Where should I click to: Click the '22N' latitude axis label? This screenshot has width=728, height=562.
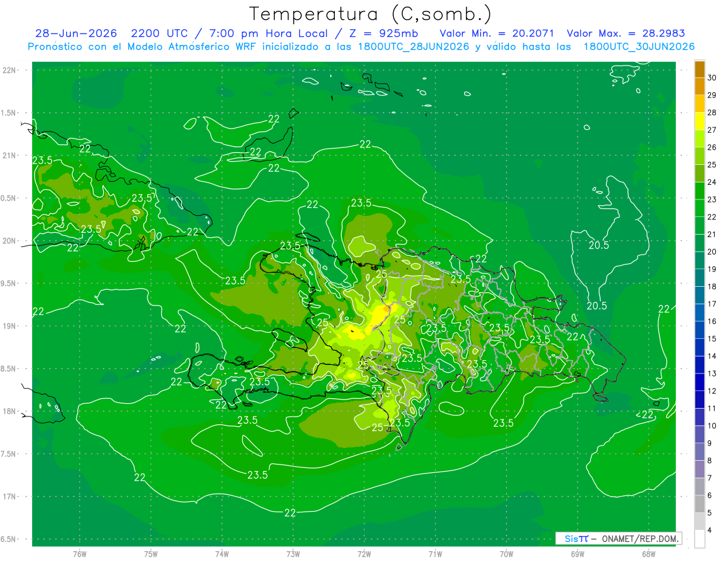pos(10,70)
